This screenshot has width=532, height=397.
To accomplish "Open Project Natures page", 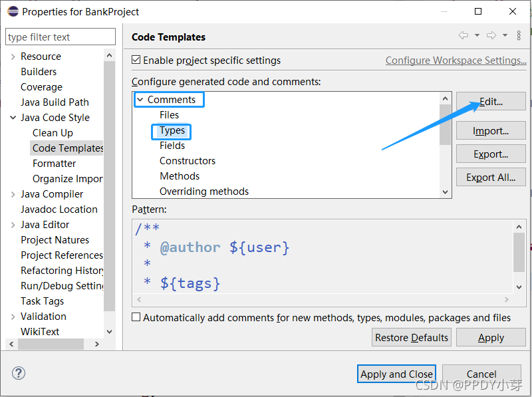I will pos(55,240).
